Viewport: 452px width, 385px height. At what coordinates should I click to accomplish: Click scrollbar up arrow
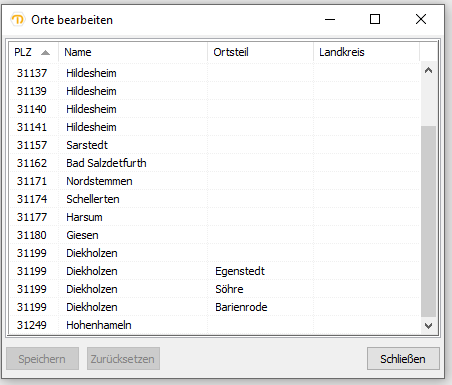coord(429,70)
